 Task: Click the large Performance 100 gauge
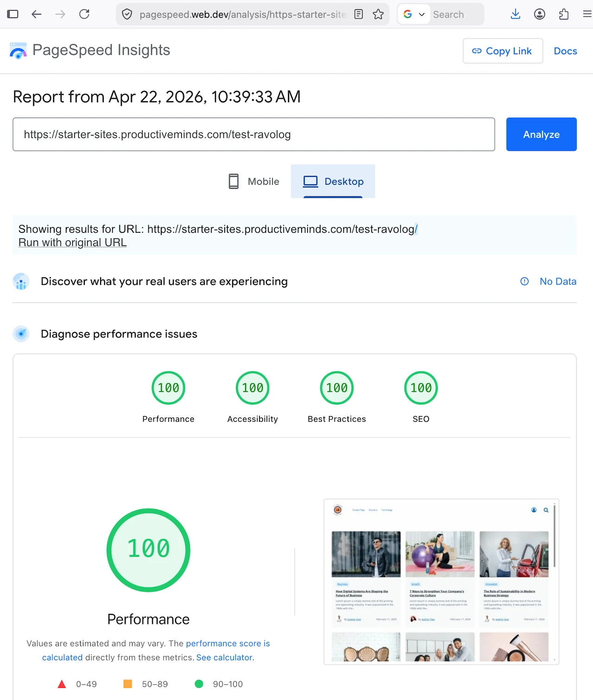pos(148,550)
